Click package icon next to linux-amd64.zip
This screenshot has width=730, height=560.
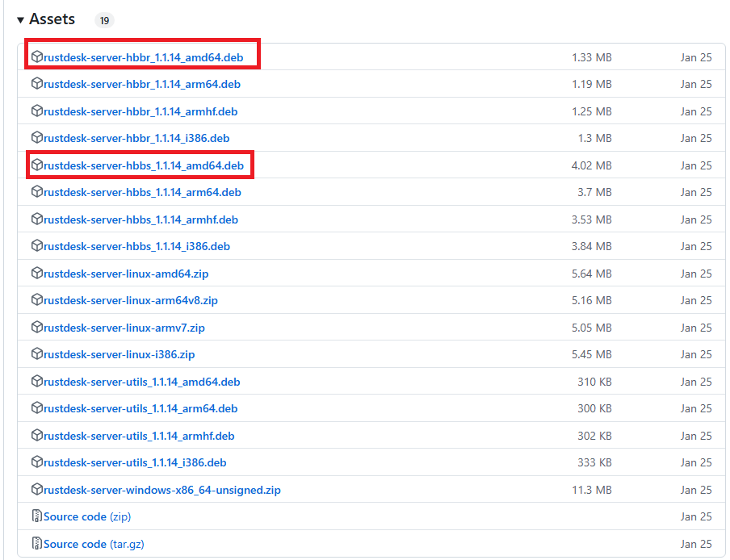(x=36, y=274)
